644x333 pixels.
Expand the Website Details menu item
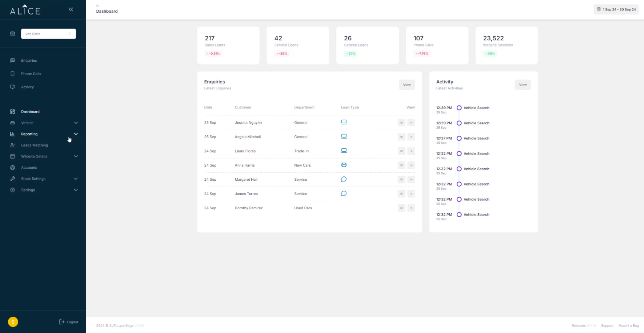34,156
